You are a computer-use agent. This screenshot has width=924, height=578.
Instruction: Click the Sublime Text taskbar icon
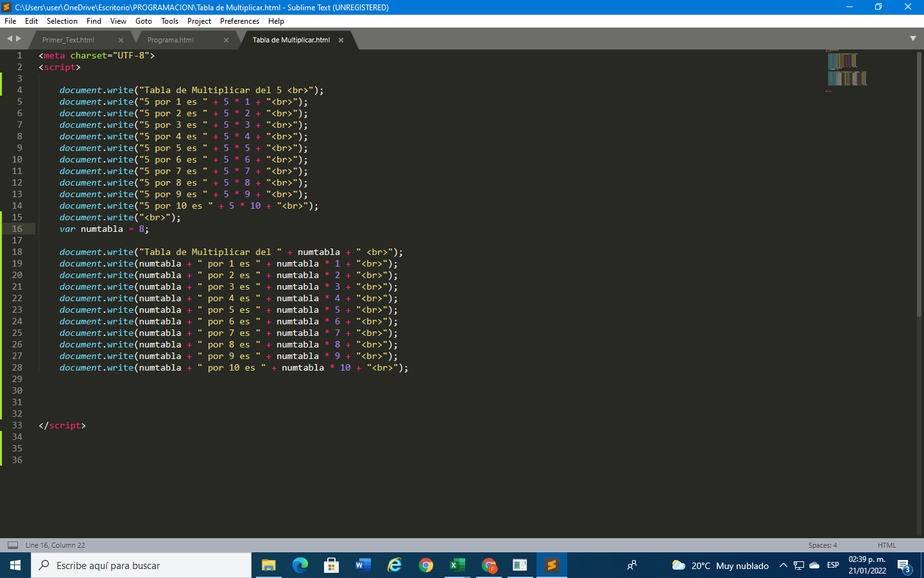(x=551, y=565)
